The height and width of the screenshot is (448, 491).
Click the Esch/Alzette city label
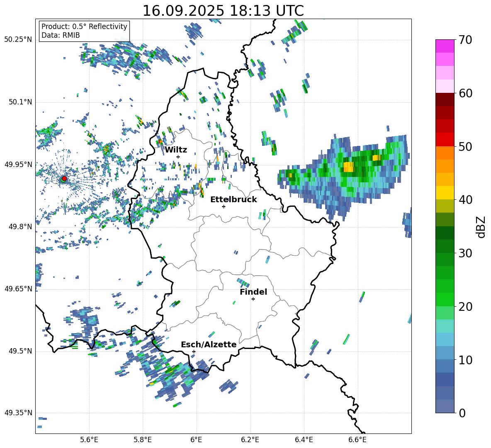coord(209,344)
